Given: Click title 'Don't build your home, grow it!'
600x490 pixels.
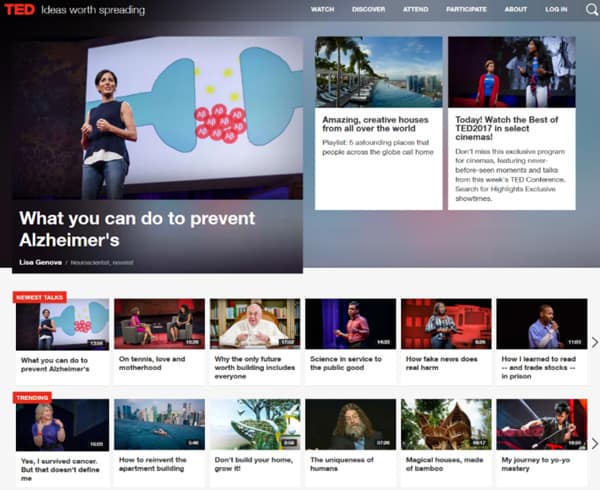Looking at the screenshot, I should pos(253,464).
